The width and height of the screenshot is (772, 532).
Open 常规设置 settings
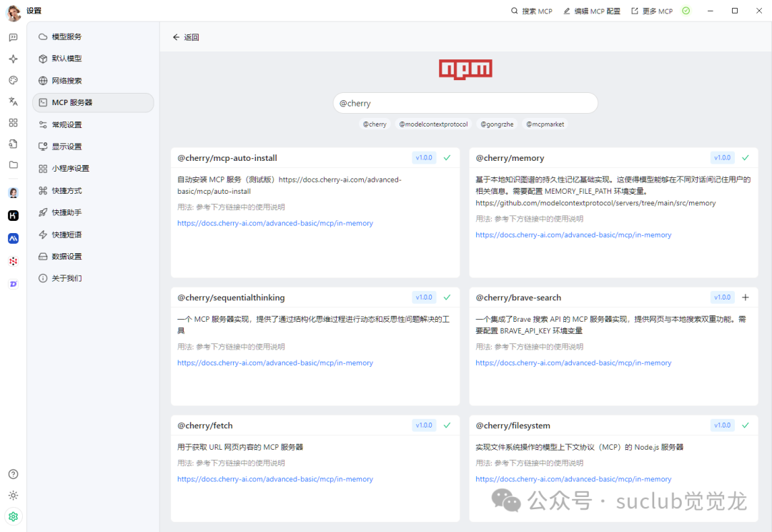93,124
